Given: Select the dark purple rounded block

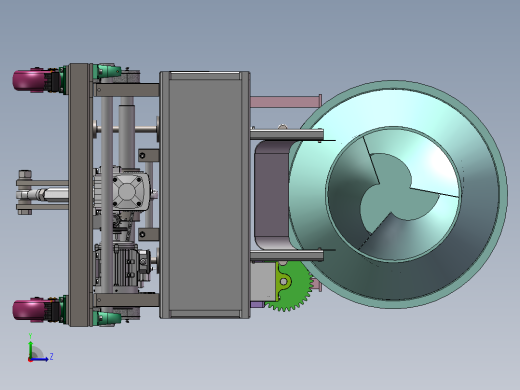Looking at the screenshot, I should click(x=272, y=195).
